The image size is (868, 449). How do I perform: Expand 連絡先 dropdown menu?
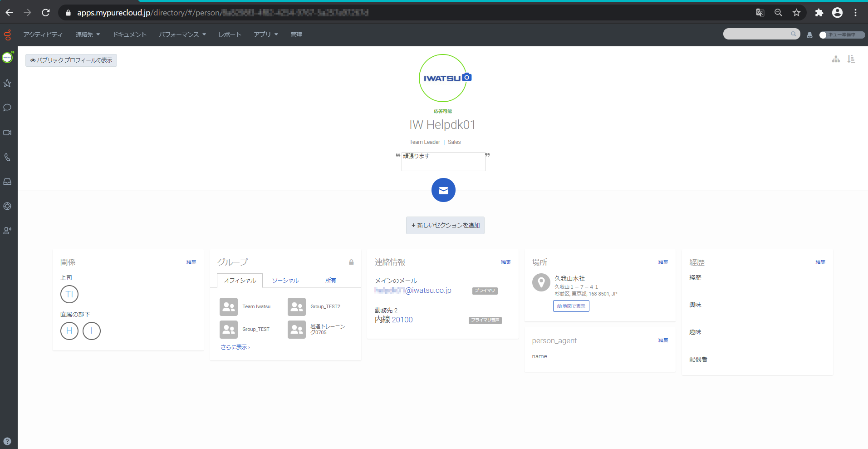[88, 35]
